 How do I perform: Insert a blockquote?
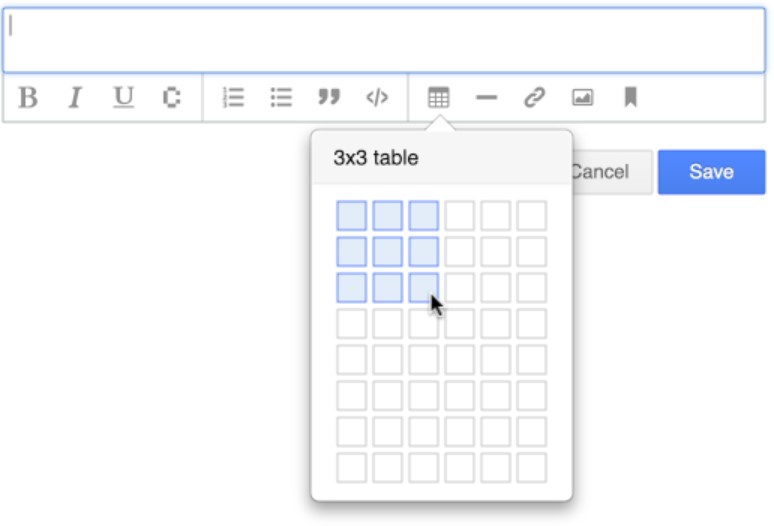329,97
